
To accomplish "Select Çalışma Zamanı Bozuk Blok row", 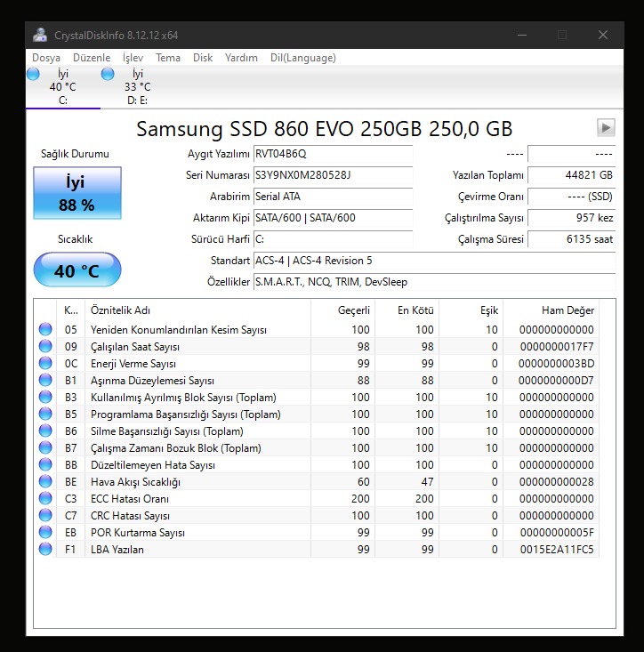I will click(317, 447).
